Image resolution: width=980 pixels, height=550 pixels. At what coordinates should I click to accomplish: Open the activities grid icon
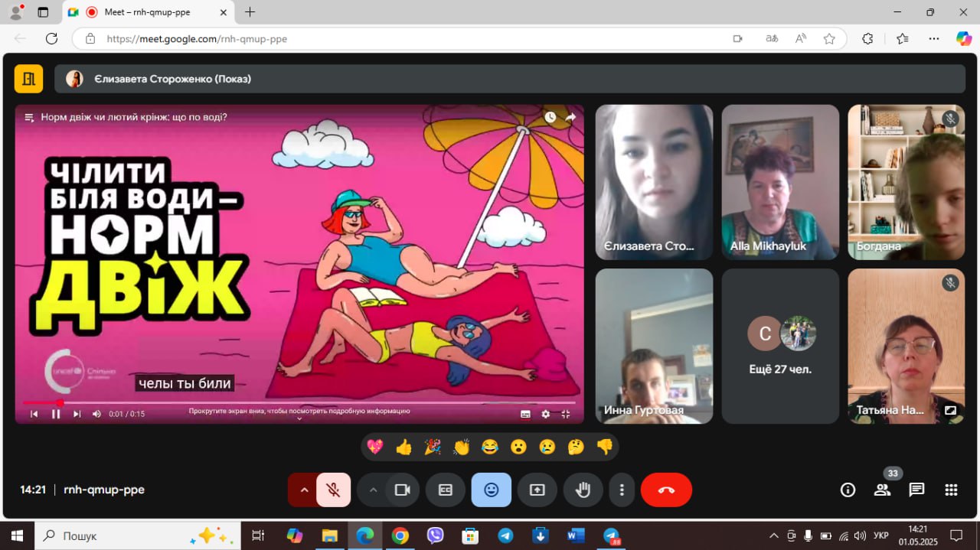951,490
